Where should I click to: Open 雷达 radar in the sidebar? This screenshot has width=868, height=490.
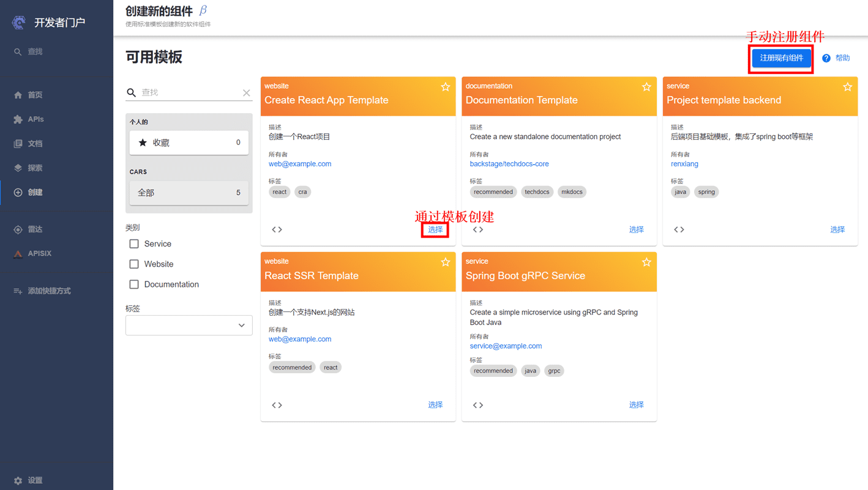click(x=56, y=229)
